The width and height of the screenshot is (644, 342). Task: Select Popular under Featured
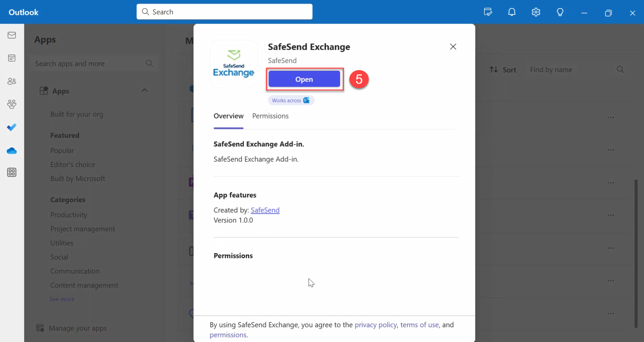coord(62,150)
